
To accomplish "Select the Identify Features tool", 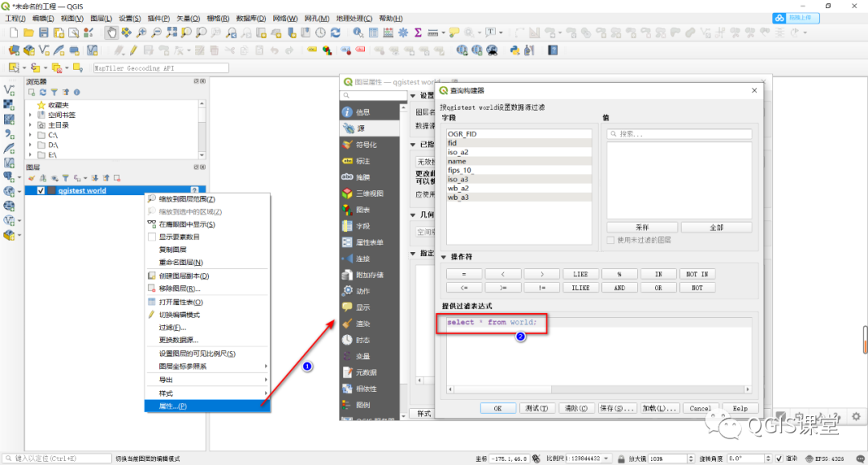I will [x=358, y=33].
